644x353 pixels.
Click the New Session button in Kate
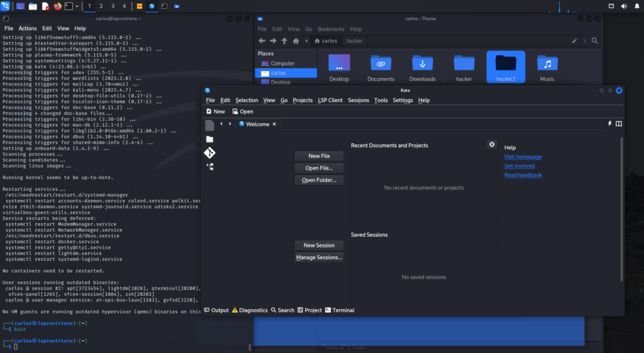click(319, 245)
